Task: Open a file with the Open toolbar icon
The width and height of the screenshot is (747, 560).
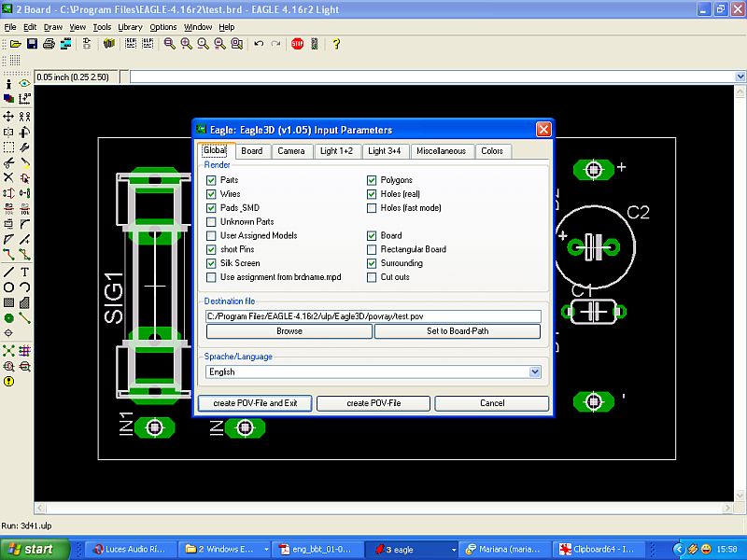Action: 16,44
